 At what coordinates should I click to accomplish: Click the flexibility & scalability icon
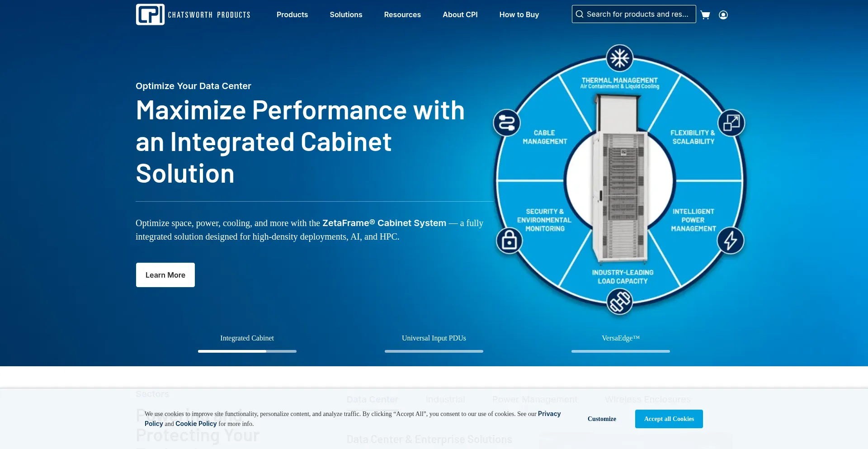[731, 123]
